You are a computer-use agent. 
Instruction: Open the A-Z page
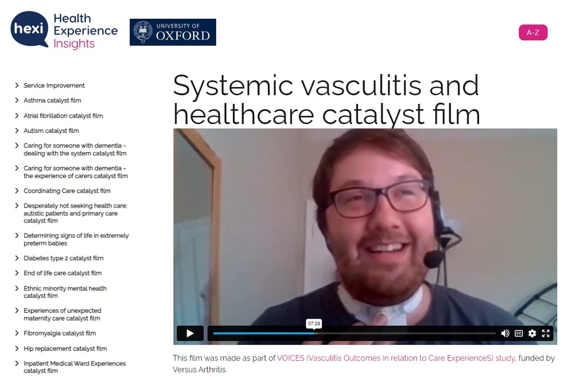click(x=533, y=32)
